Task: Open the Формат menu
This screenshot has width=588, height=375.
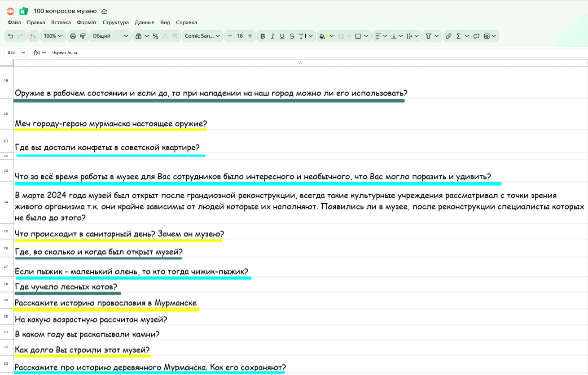Action: point(87,22)
